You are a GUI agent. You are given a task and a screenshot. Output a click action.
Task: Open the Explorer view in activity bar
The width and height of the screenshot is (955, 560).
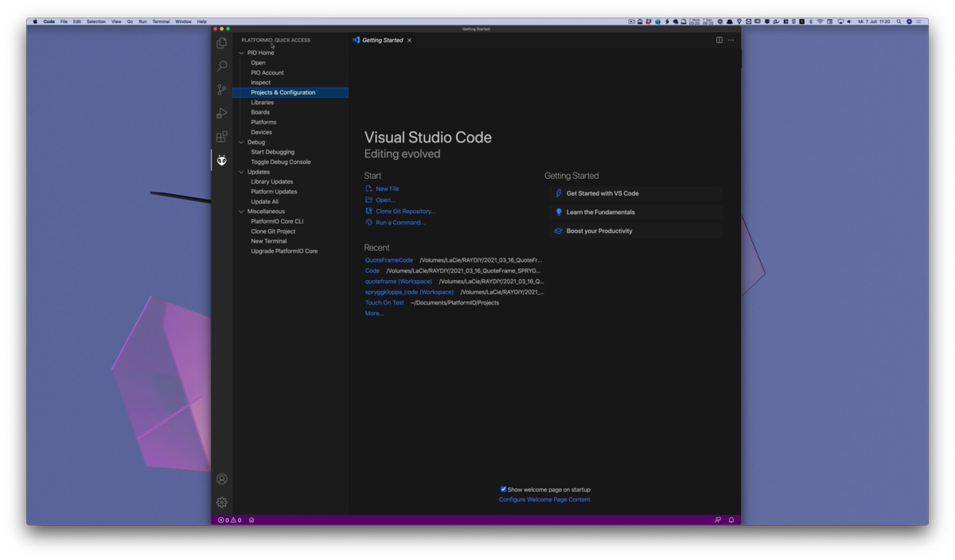pyautogui.click(x=222, y=43)
